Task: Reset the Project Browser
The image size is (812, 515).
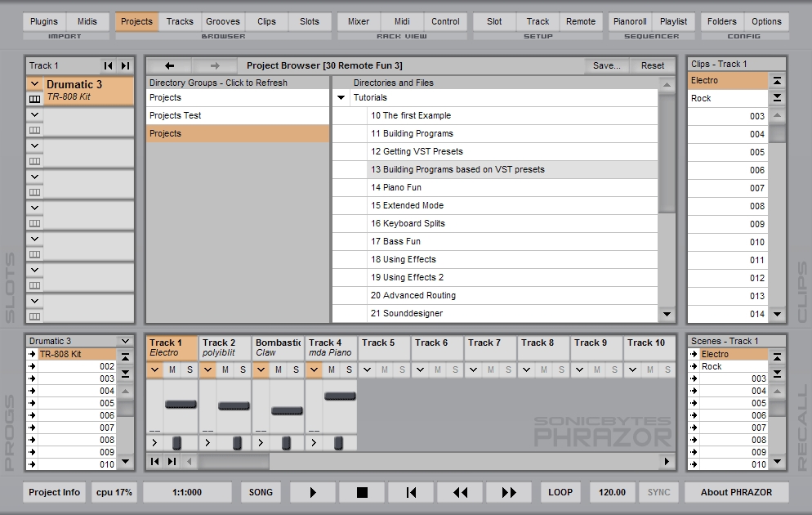Action: pyautogui.click(x=653, y=65)
